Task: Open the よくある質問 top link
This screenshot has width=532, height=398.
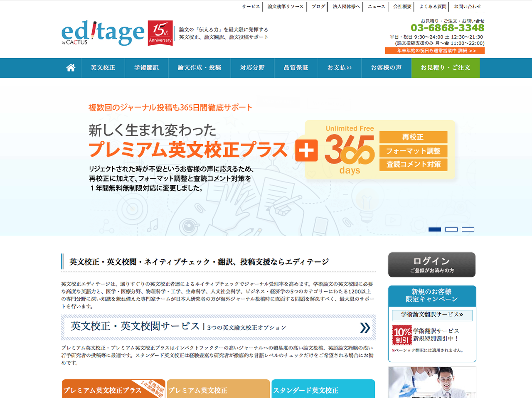Action: (x=433, y=7)
